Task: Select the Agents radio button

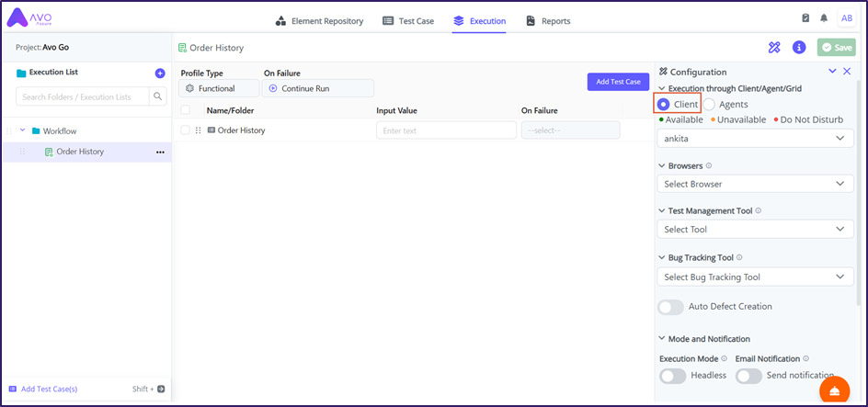Action: 710,105
